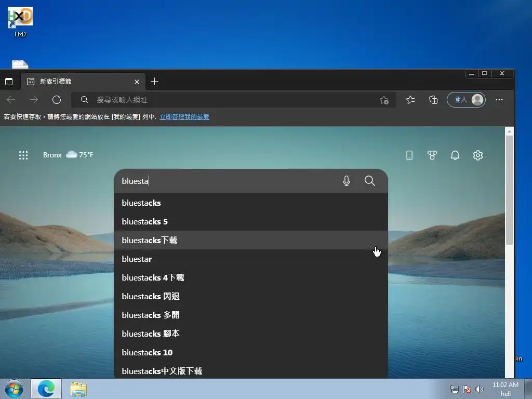Image resolution: width=532 pixels, height=399 pixels.
Task: Open the volume speaker icon
Action: click(480, 389)
